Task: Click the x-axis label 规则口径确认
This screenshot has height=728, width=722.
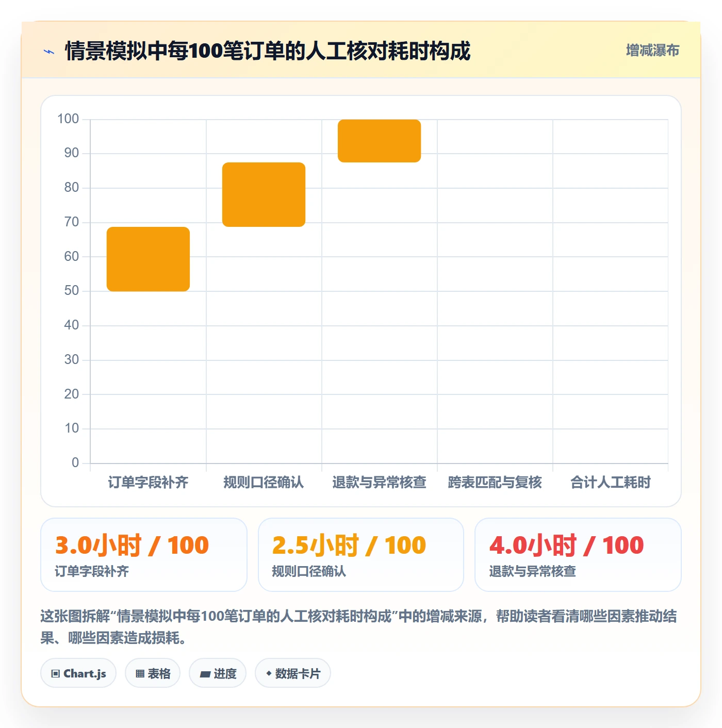Action: coord(264,483)
